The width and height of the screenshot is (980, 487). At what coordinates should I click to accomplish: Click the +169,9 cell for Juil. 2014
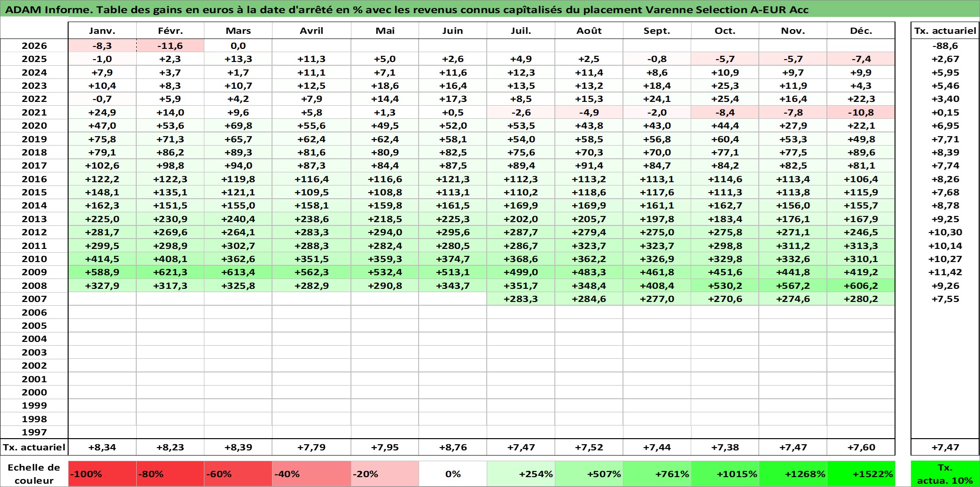point(521,205)
